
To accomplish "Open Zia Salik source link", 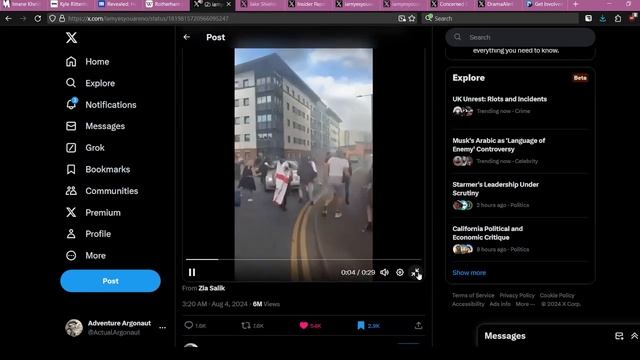I will [x=211, y=288].
